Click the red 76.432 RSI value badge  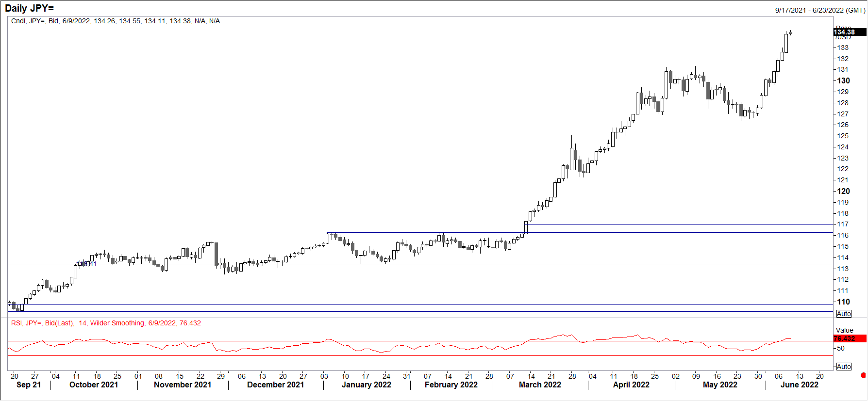click(850, 338)
